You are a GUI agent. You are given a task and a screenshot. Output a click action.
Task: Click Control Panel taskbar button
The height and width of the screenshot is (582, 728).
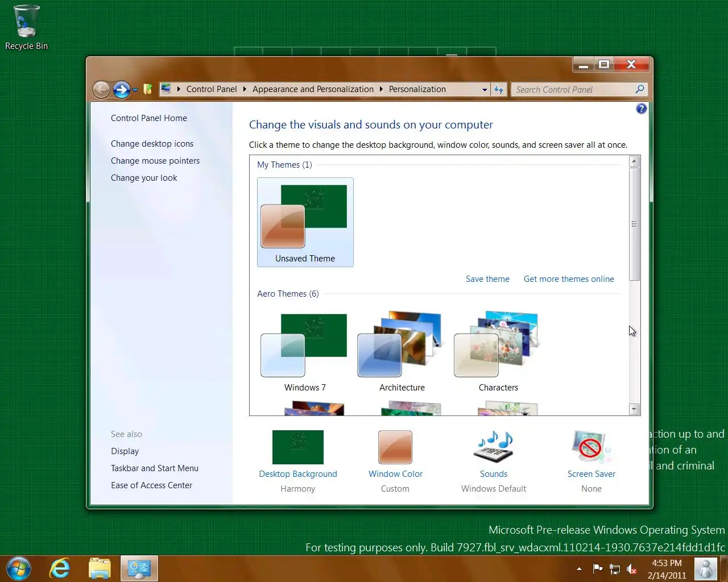(x=139, y=568)
